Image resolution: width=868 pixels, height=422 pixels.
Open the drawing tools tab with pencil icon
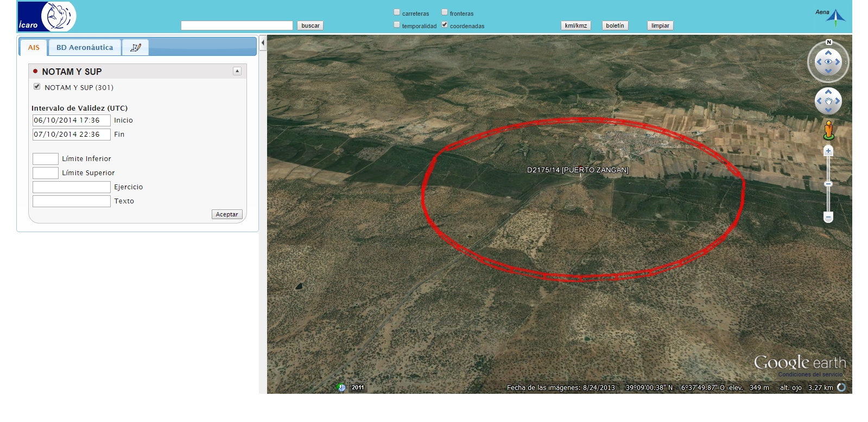(x=135, y=48)
